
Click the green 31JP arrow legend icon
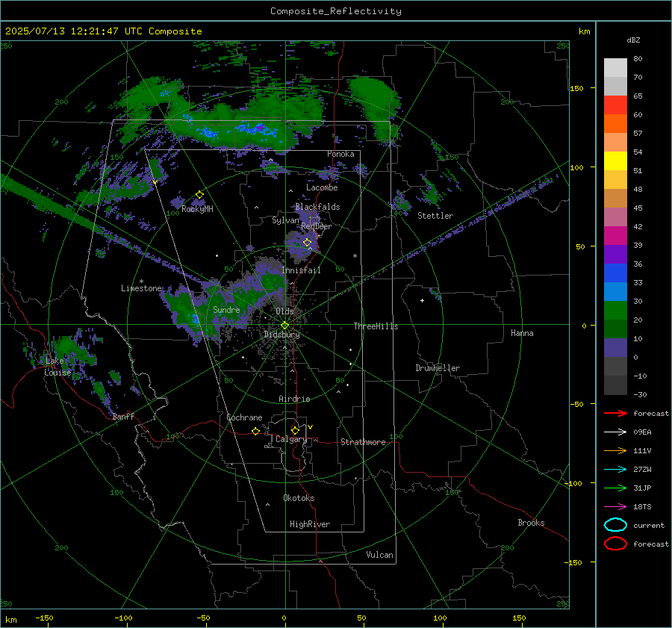pyautogui.click(x=615, y=488)
